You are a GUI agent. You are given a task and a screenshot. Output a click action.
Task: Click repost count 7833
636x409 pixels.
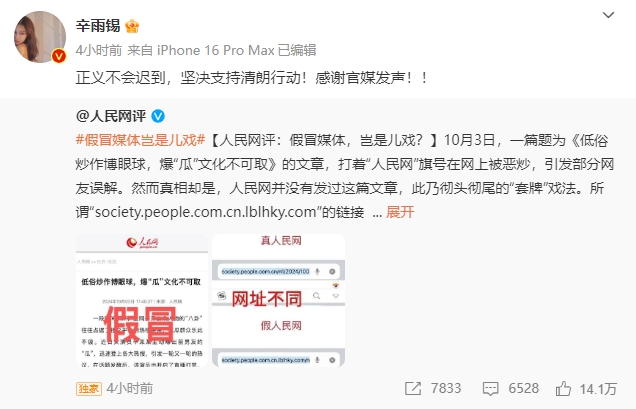tap(446, 388)
